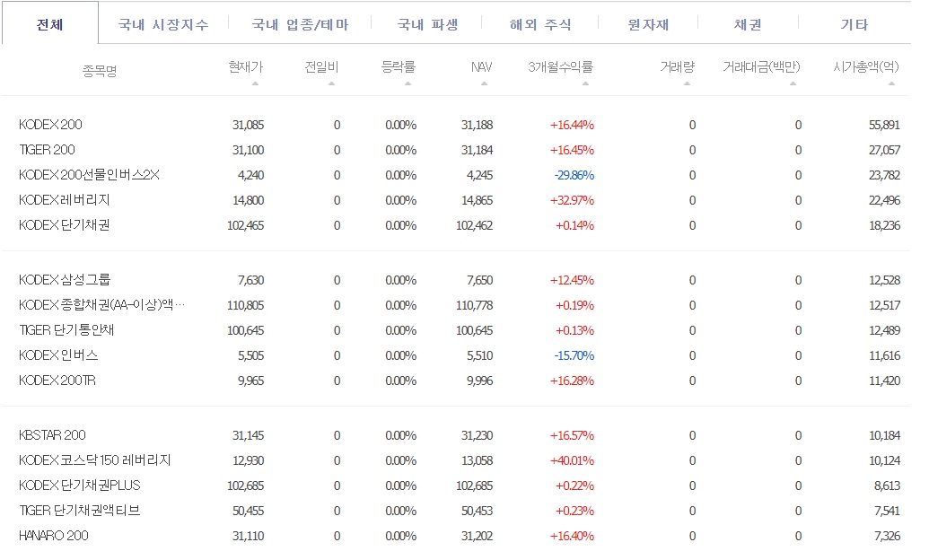Switch to 국내 파생 tab
Viewport: 929px width, 560px height.
tap(428, 24)
